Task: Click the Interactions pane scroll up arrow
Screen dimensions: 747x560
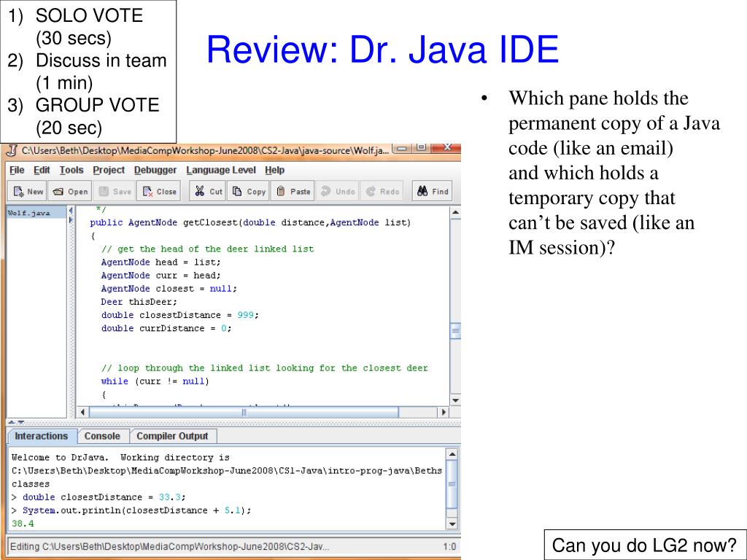Action: pyautogui.click(x=452, y=454)
